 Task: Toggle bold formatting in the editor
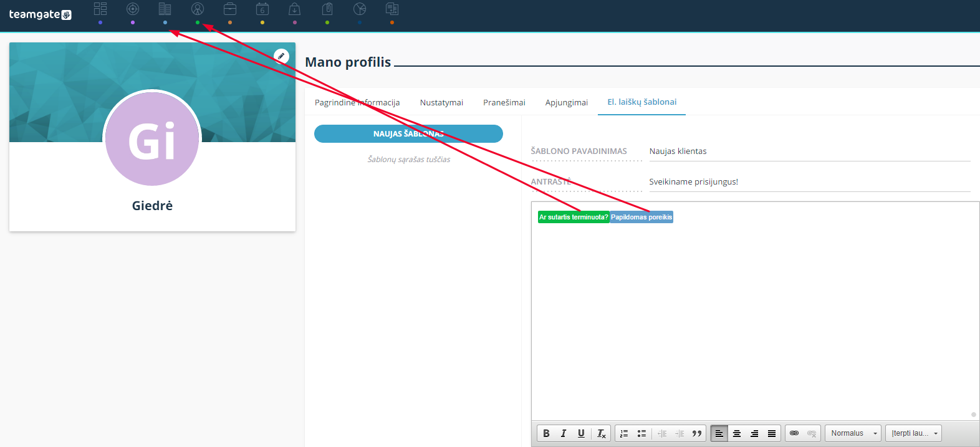(x=546, y=433)
